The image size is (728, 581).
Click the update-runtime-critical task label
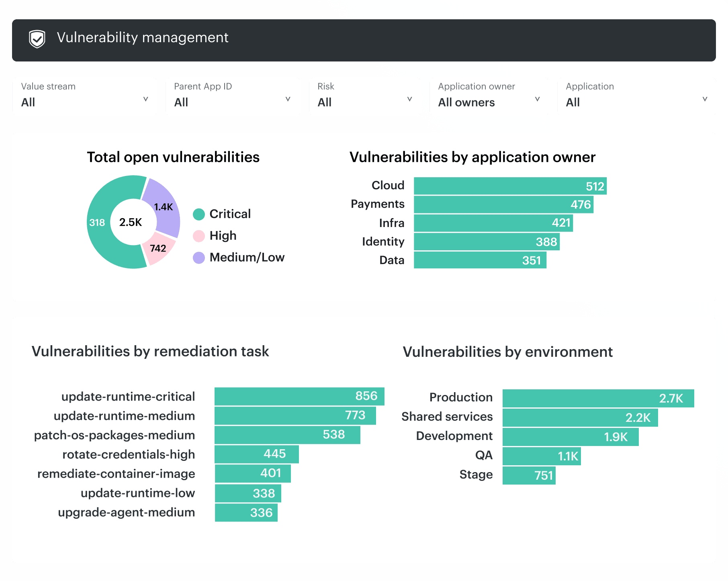(128, 397)
